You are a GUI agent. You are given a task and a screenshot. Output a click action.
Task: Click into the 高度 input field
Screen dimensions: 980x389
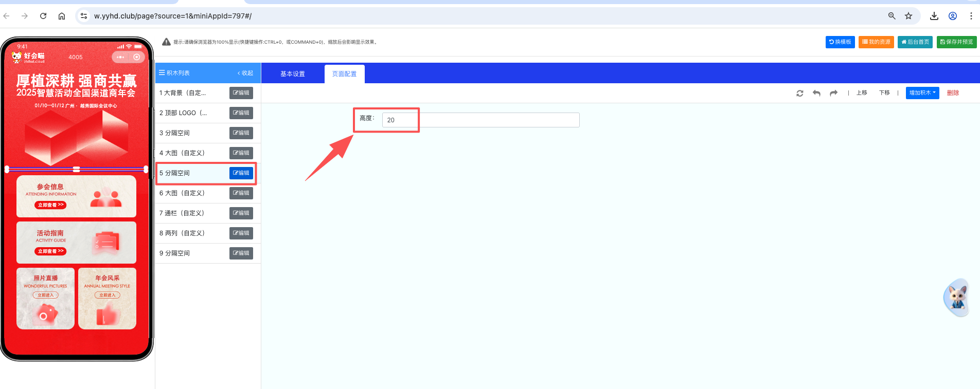tap(480, 120)
